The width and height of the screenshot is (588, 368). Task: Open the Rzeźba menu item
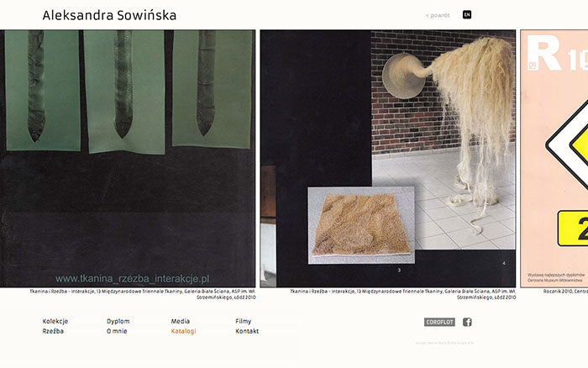(x=53, y=331)
